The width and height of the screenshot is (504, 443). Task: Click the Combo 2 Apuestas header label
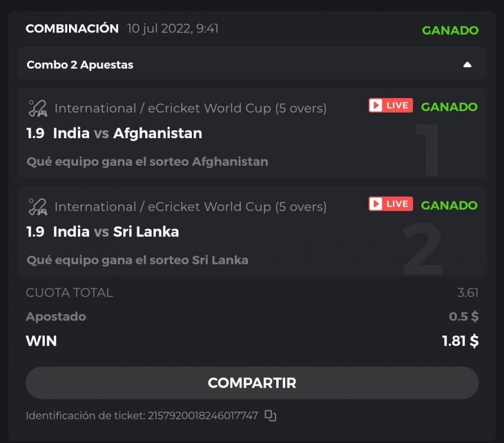coord(80,65)
